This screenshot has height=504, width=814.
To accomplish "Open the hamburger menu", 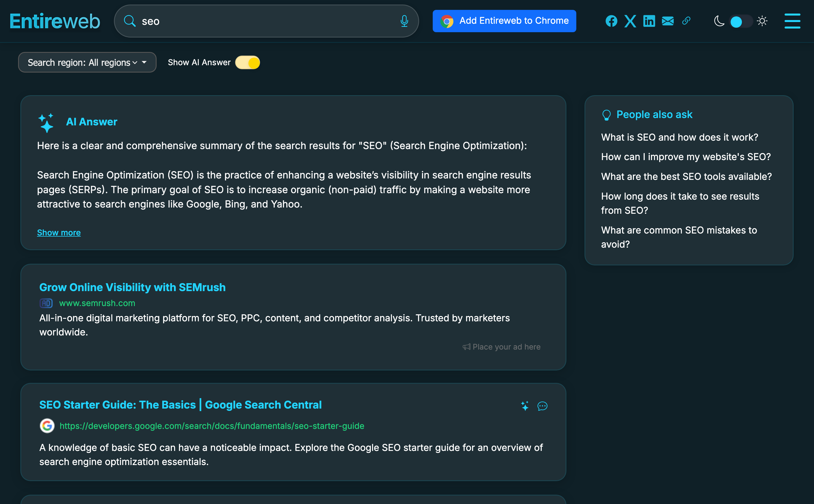I will pos(792,21).
